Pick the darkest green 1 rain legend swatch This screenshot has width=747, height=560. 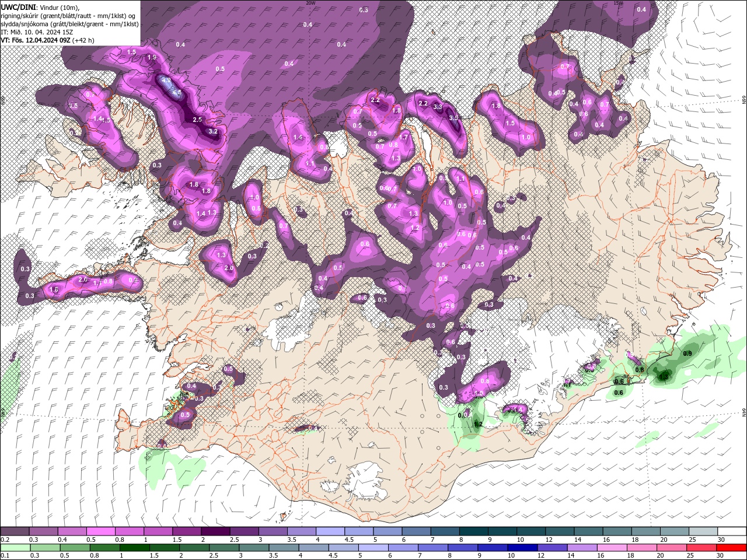(134, 547)
